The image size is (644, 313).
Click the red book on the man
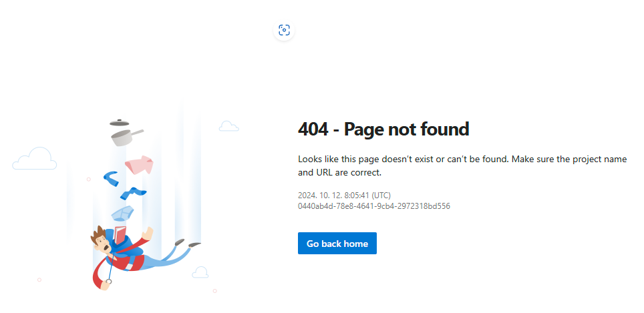coord(120,235)
